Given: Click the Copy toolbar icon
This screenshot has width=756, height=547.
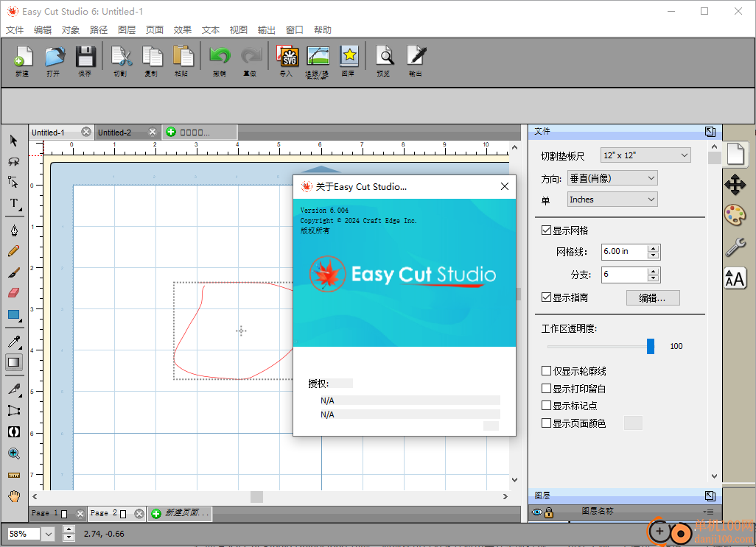Looking at the screenshot, I should pos(152,57).
